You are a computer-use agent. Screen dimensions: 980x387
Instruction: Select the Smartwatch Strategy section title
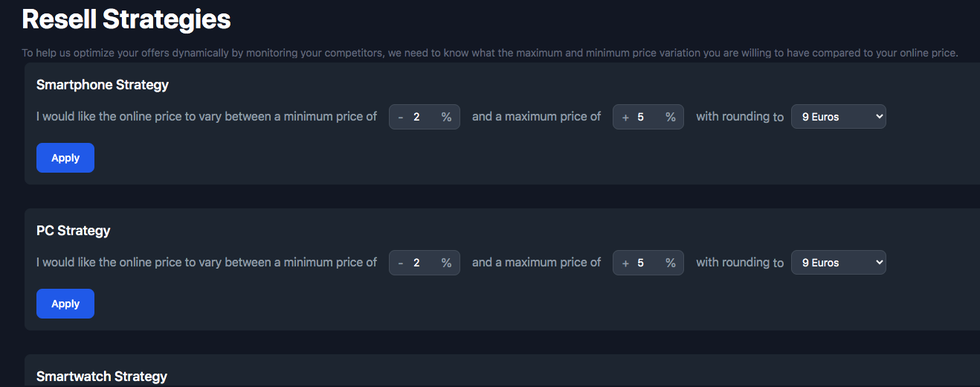tap(102, 377)
